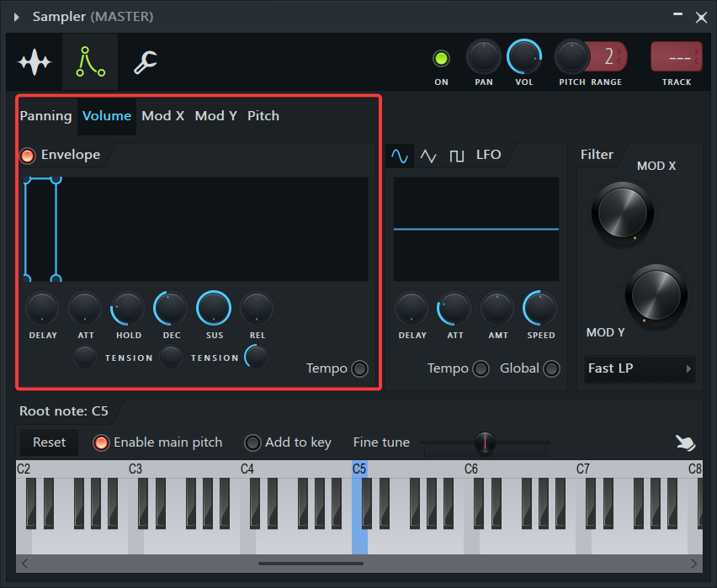This screenshot has height=588, width=717.
Task: Switch to the Mod X tab
Action: (x=162, y=115)
